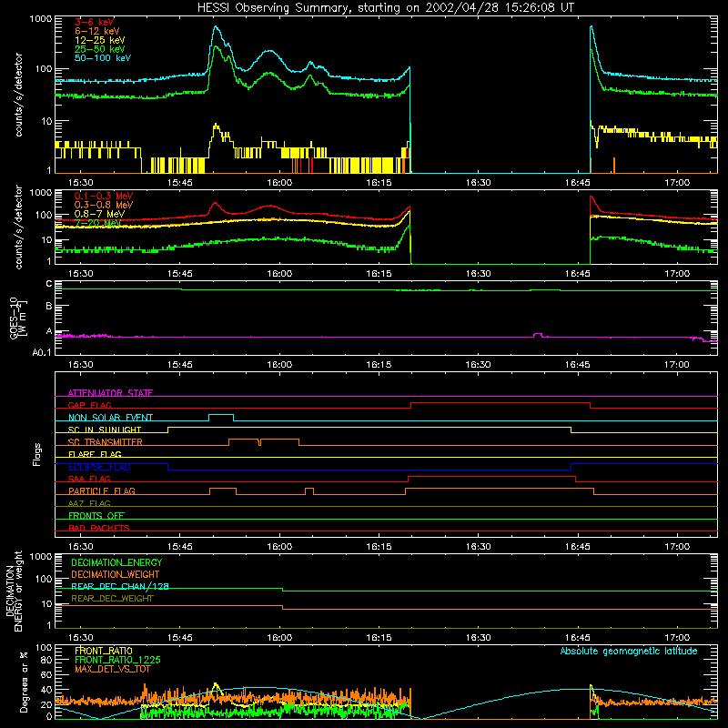Select the C level tick on GOES panel
The height and width of the screenshot is (728, 728).
click(49, 284)
